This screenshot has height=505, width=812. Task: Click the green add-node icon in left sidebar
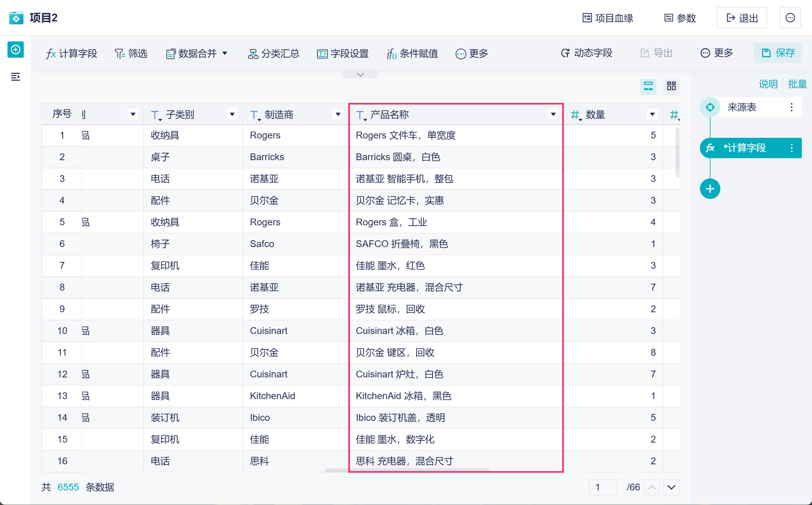[x=16, y=50]
